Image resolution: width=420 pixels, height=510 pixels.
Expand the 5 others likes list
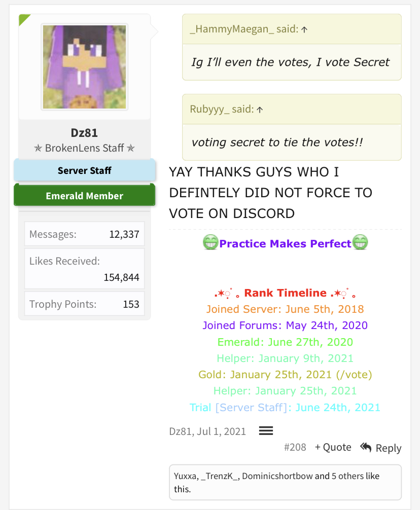pos(347,476)
